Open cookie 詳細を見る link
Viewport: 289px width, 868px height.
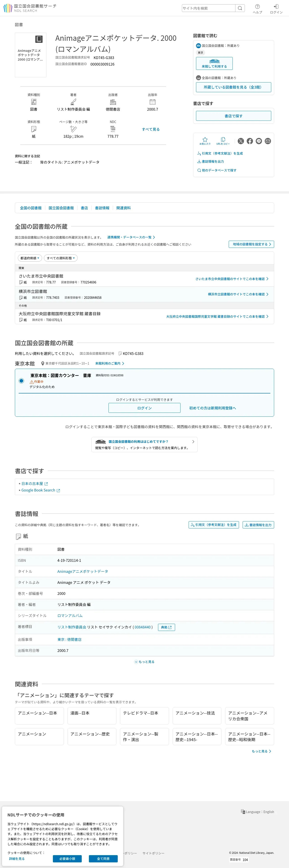coord(17,859)
